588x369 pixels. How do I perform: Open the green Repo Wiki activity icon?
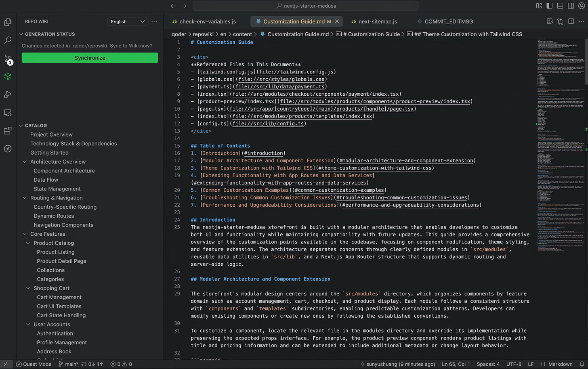8,76
